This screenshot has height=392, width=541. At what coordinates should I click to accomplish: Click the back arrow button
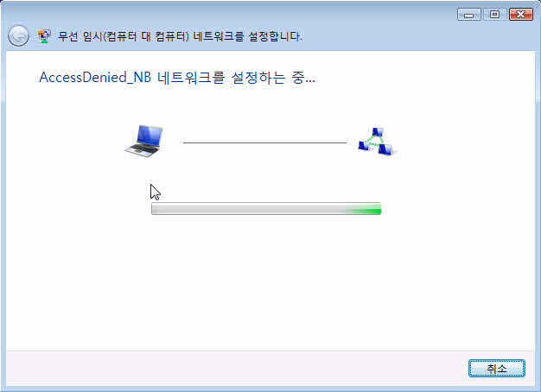click(18, 36)
